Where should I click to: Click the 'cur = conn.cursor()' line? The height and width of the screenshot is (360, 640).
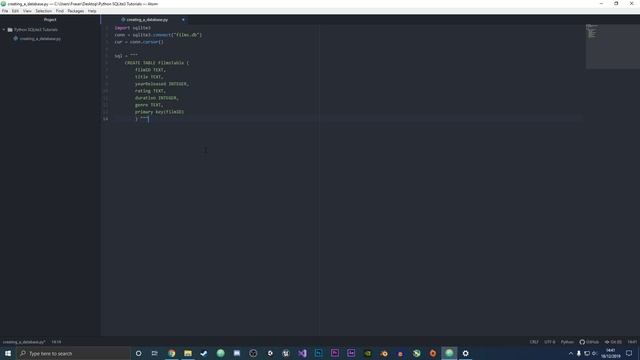click(x=139, y=42)
